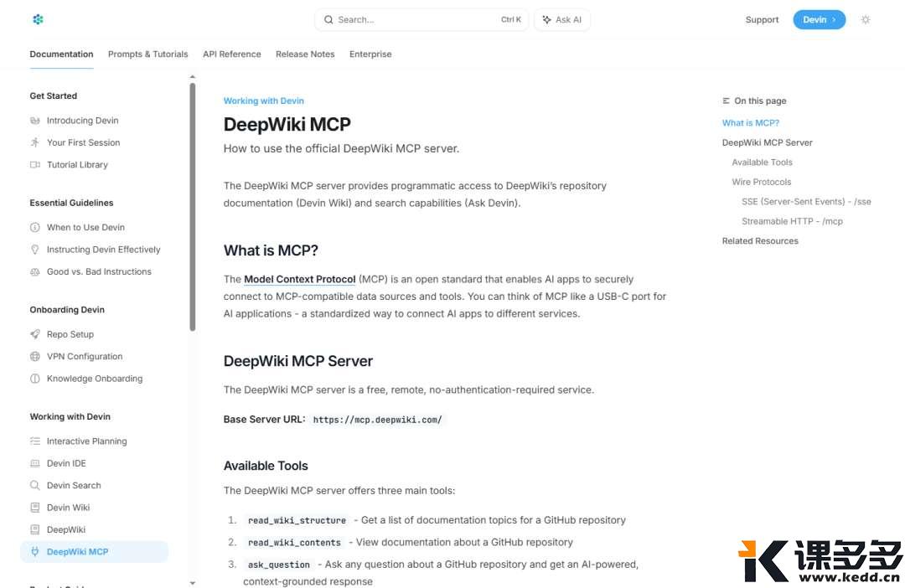Click the https://mcp.deepwiki.com/ URL code text
Image resolution: width=905 pixels, height=588 pixels.
(377, 420)
